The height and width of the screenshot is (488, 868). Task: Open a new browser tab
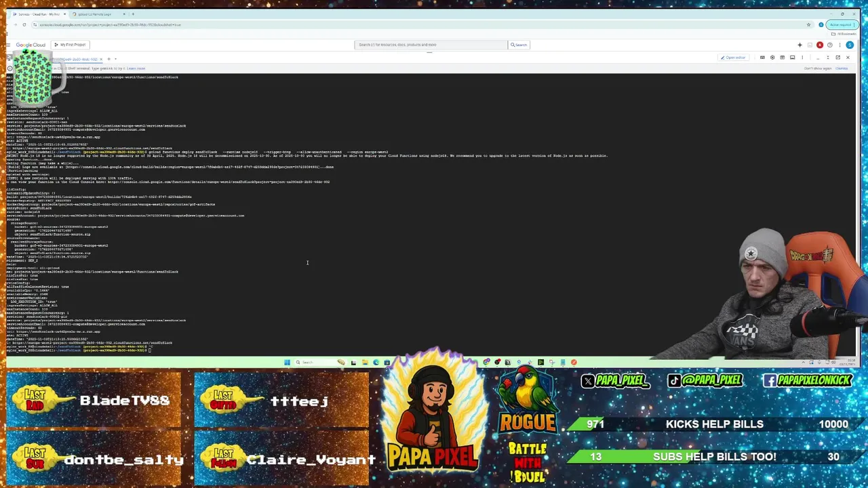coord(133,14)
